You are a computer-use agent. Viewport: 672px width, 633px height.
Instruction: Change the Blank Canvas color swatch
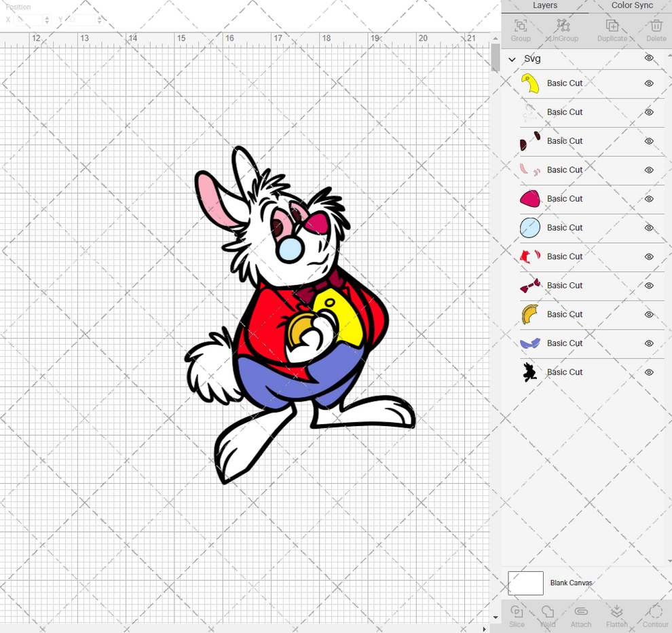tap(525, 583)
